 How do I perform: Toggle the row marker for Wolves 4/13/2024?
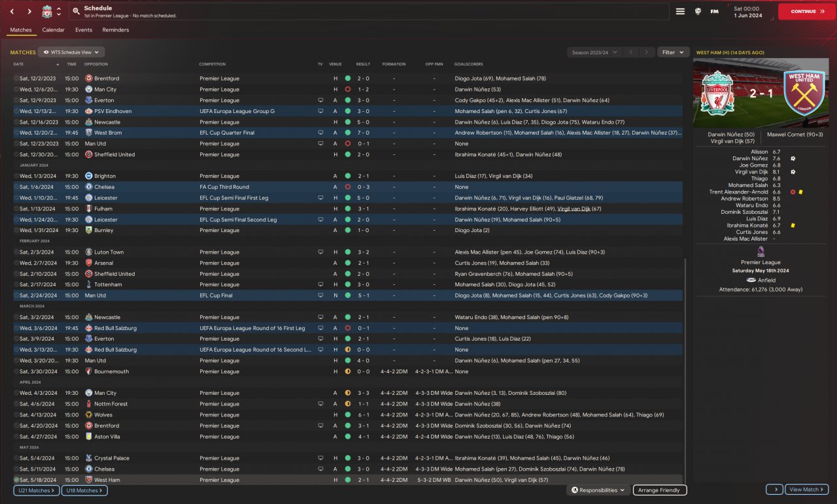coord(16,414)
